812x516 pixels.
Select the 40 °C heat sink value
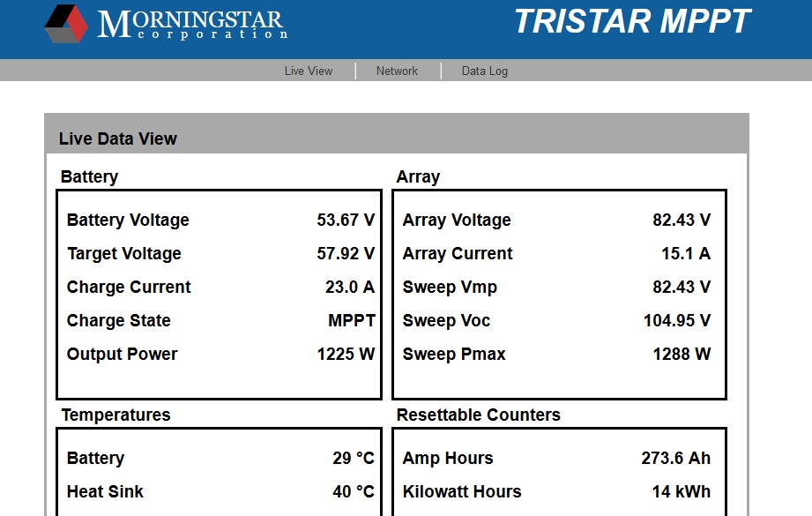pyautogui.click(x=354, y=491)
